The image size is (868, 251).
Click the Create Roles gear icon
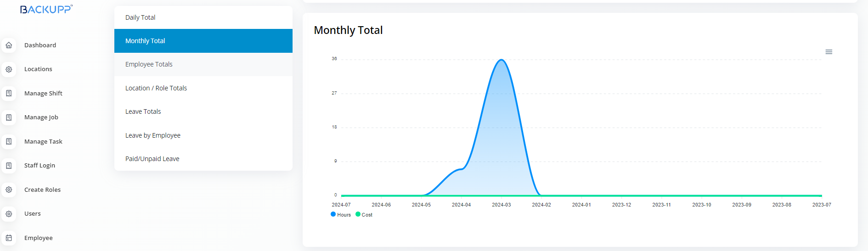click(x=9, y=190)
